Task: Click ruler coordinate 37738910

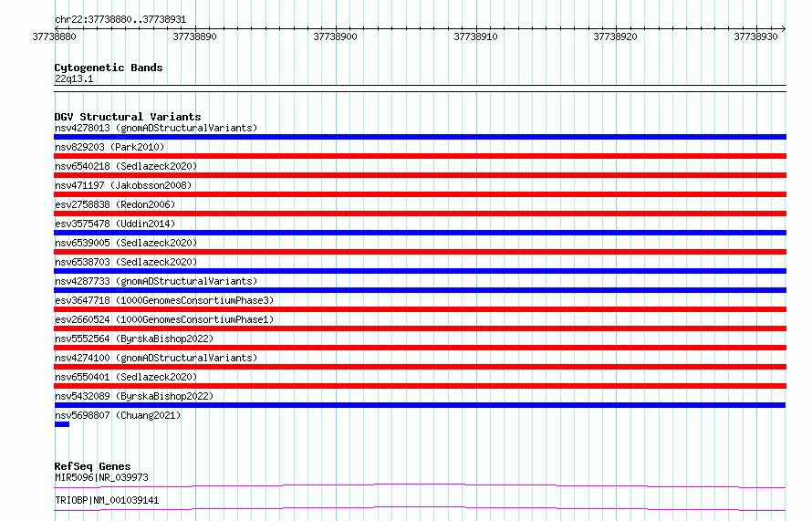Action: (475, 36)
